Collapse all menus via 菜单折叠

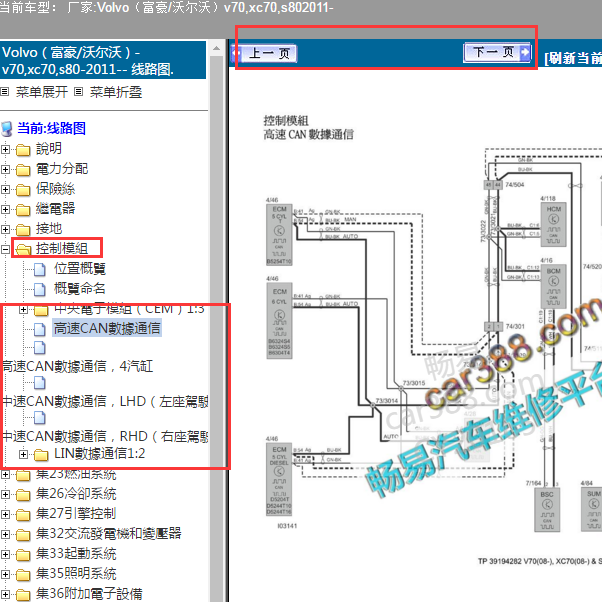[116, 92]
